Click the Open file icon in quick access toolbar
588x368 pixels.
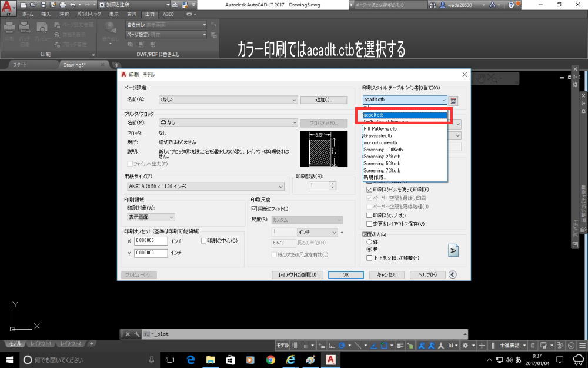(34, 5)
